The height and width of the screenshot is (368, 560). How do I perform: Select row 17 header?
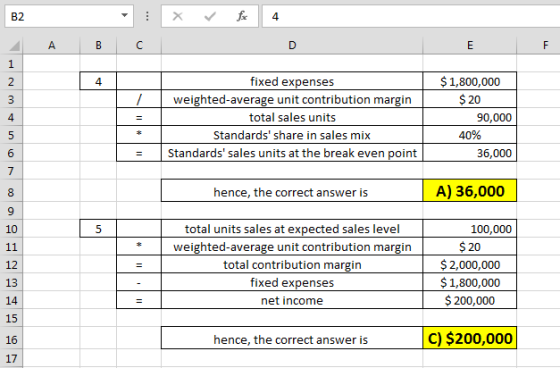pos(11,358)
